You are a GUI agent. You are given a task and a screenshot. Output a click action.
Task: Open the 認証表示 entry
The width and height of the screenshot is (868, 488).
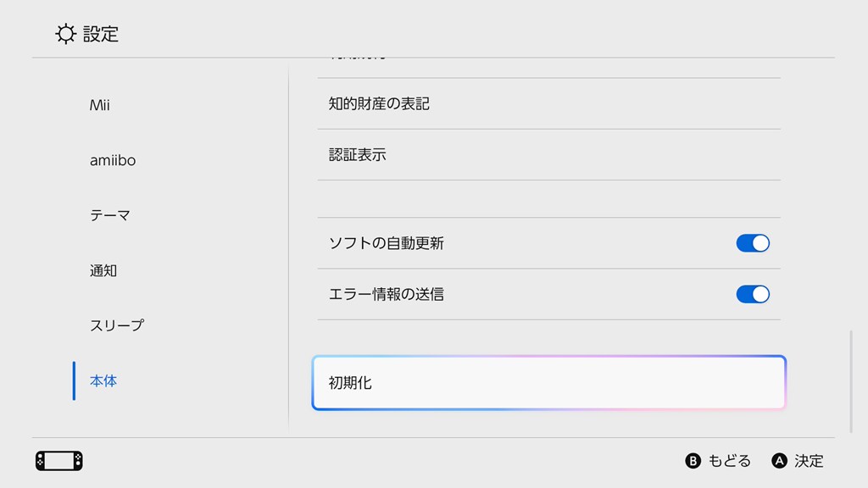358,155
